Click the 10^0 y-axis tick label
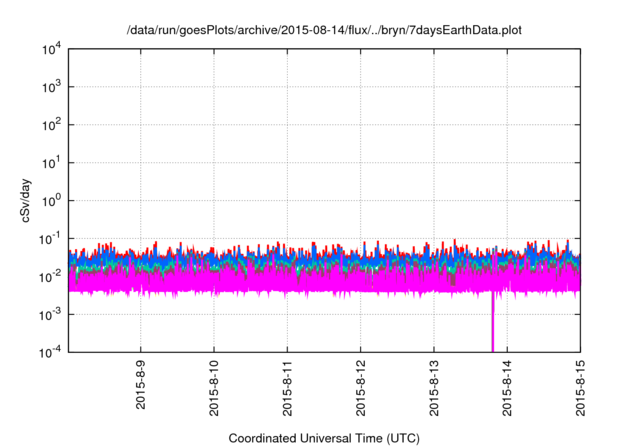 pos(51,201)
